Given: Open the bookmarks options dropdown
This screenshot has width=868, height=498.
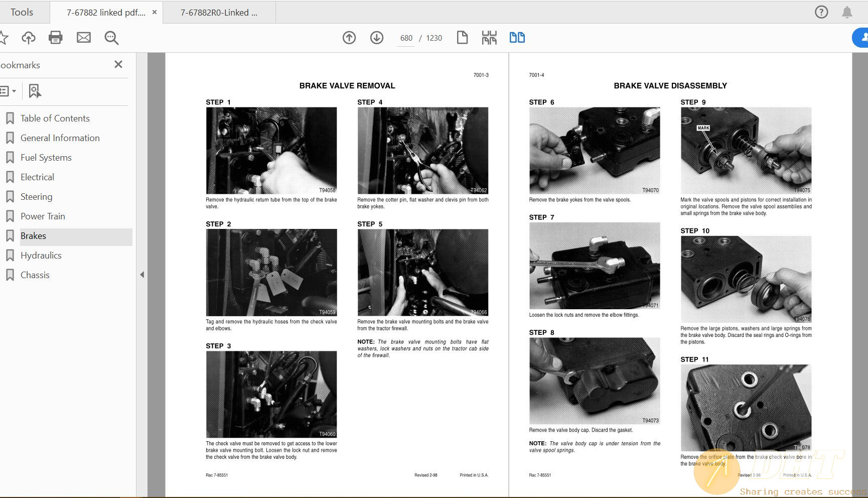Looking at the screenshot, I should point(8,91).
